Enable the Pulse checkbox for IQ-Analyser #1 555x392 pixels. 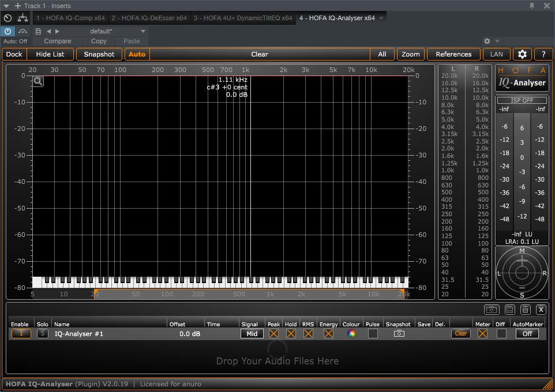click(x=372, y=333)
